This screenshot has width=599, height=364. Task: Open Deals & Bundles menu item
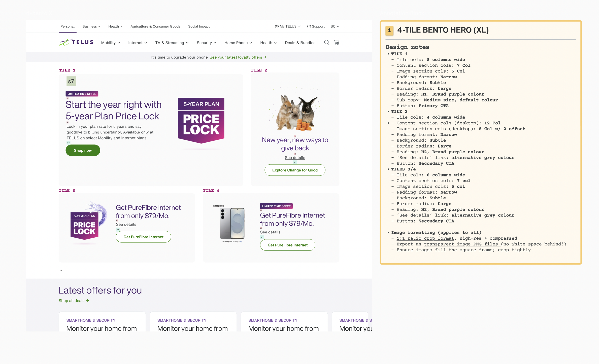(x=300, y=43)
